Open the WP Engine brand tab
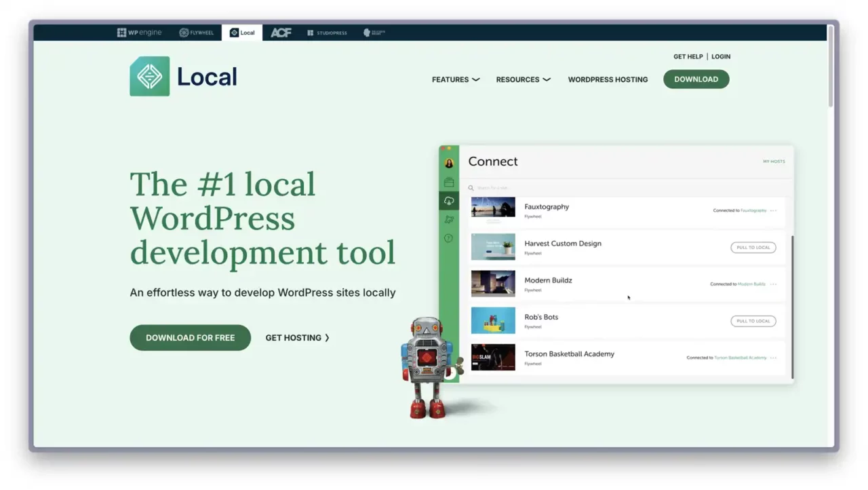The width and height of the screenshot is (868, 490). [139, 33]
